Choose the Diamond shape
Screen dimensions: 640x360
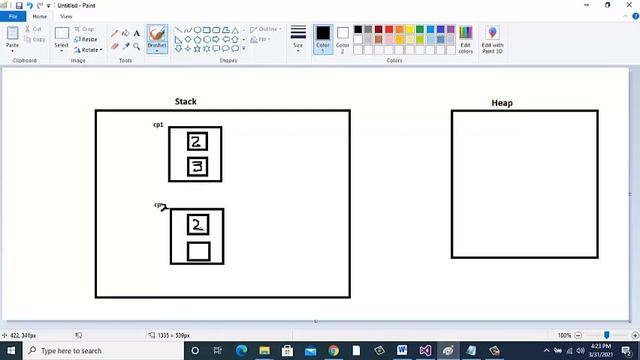(x=188, y=40)
